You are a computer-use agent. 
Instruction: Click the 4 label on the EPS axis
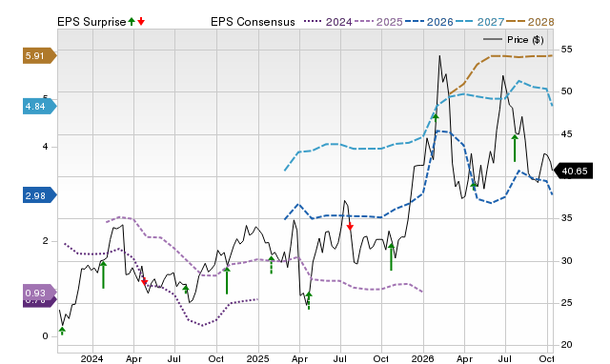click(46, 147)
